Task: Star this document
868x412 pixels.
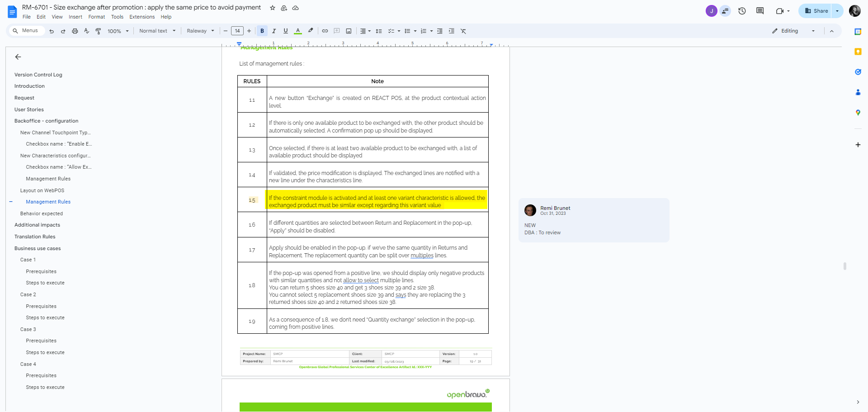Action: [273, 8]
